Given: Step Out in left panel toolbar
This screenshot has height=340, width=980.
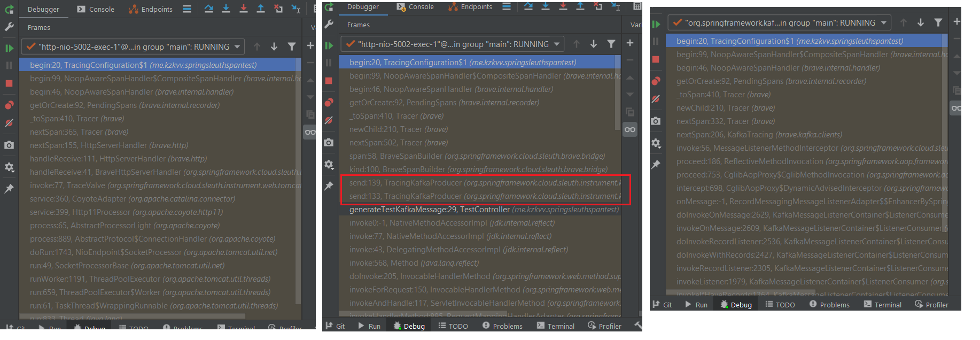Looking at the screenshot, I should tap(261, 9).
